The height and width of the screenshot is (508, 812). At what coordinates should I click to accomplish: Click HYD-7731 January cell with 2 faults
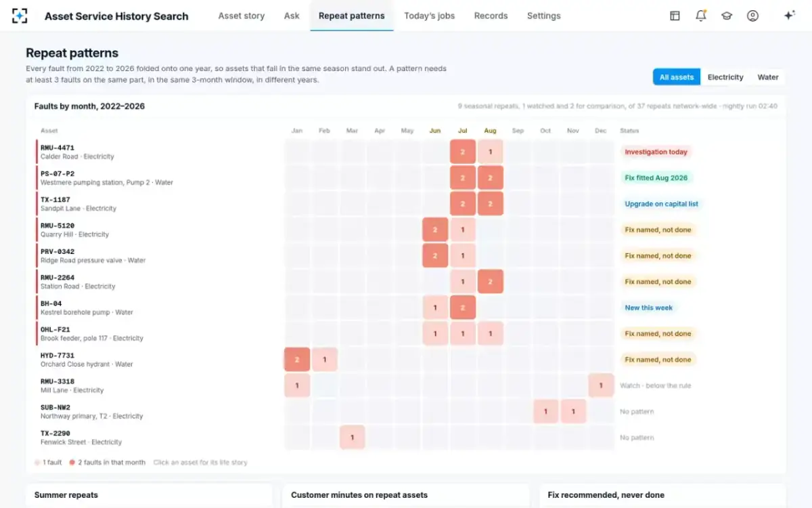pos(297,360)
